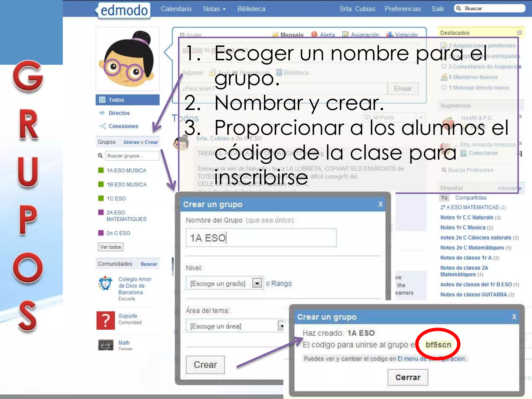Collapse the Destacados panel
This screenshot has height=399, width=532.
point(519,33)
